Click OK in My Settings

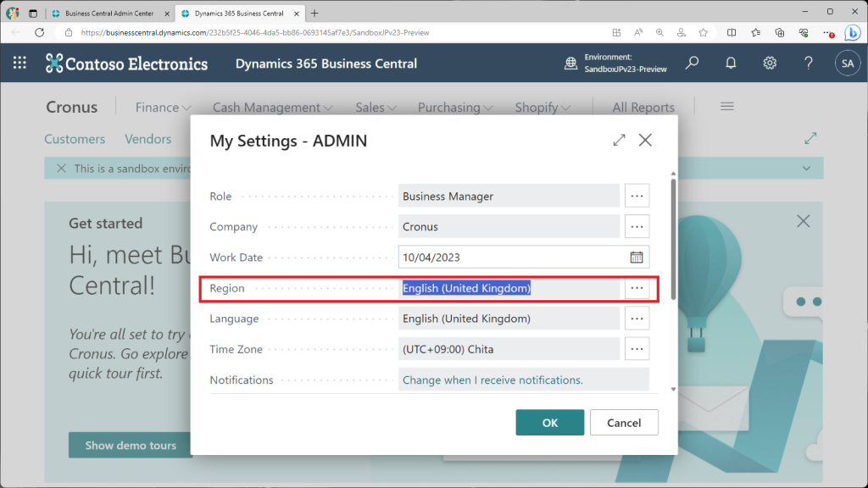[549, 423]
